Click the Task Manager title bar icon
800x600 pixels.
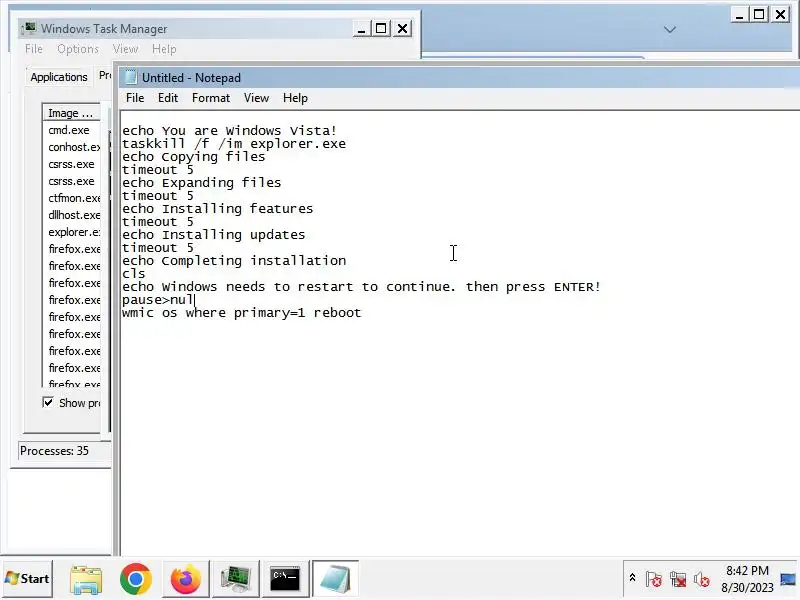tap(30, 29)
